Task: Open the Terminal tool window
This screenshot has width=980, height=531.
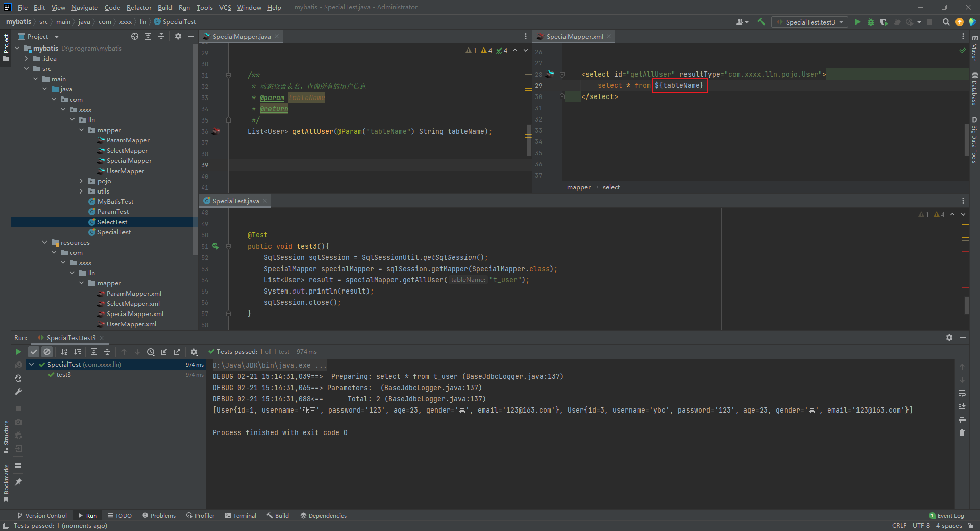Action: click(240, 516)
